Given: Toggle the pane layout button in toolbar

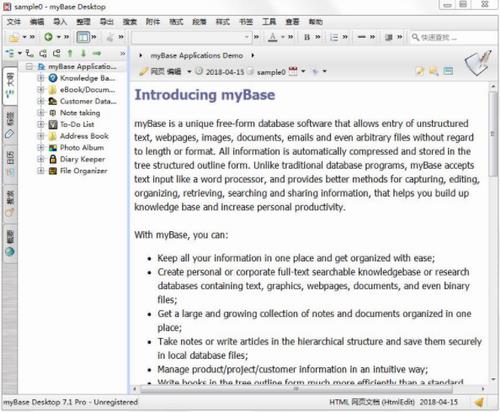Looking at the screenshot, I should [83, 37].
